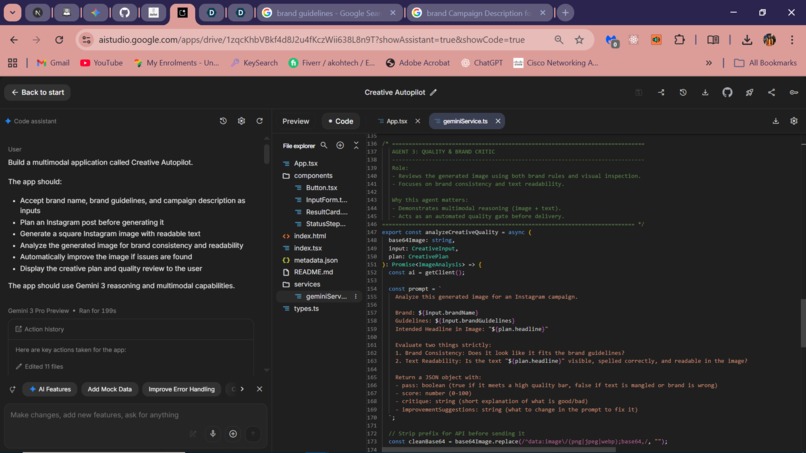The width and height of the screenshot is (806, 453).
Task: Open Button.tsx file
Action: click(x=321, y=188)
